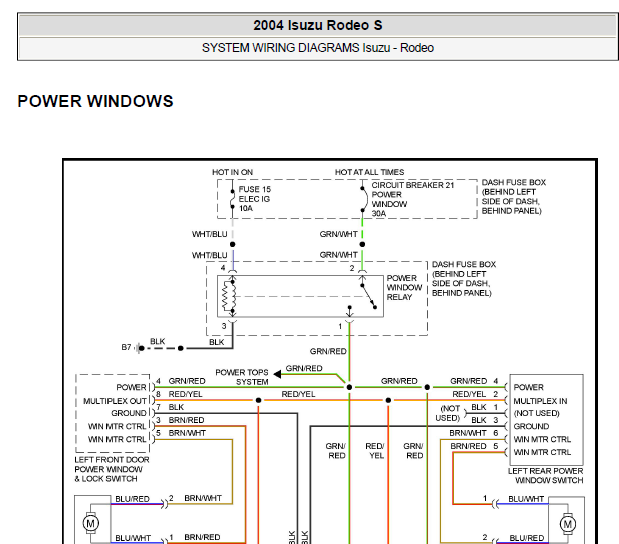
Task: Click the 'RED/YEL' label at pin 8
Action: click(x=185, y=394)
